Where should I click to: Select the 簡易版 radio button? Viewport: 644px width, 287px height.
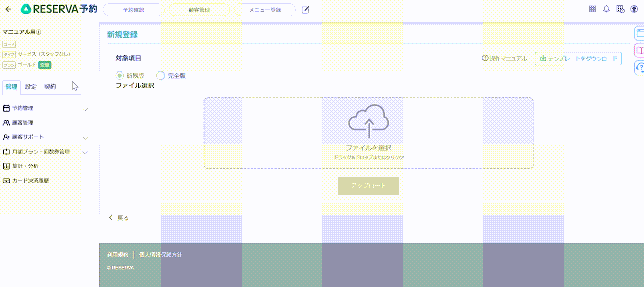120,76
